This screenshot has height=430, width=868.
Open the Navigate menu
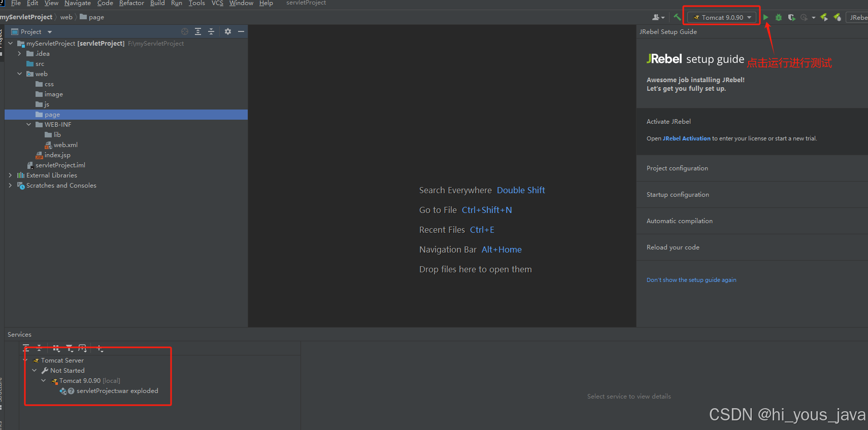coord(77,3)
